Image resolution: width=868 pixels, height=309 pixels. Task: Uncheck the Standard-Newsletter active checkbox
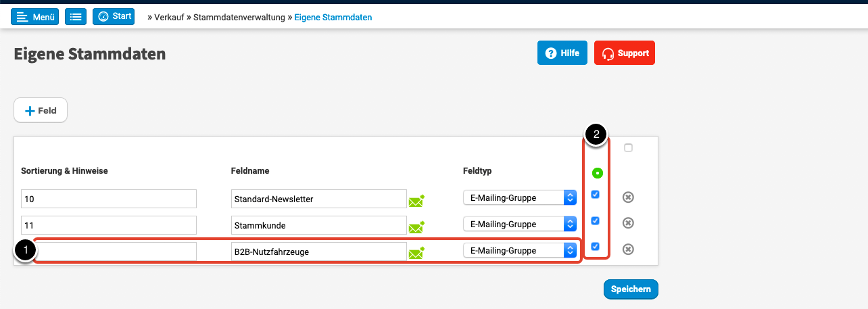pyautogui.click(x=596, y=195)
